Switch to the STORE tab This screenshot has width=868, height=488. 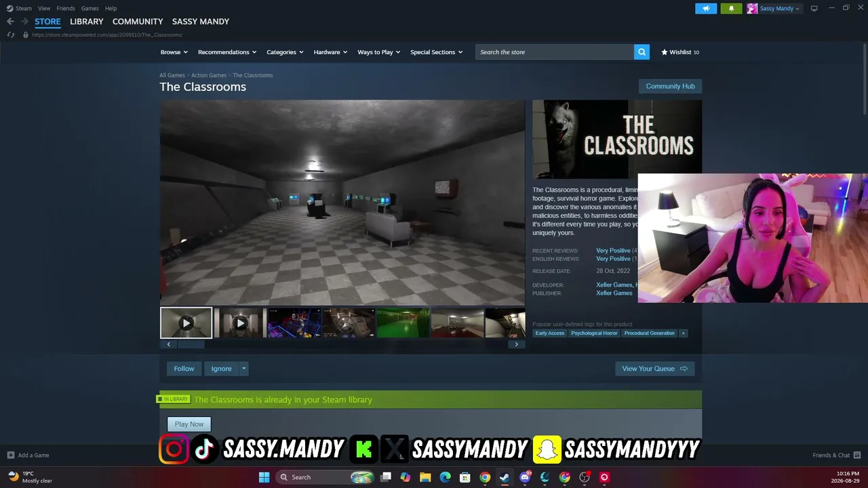(47, 22)
